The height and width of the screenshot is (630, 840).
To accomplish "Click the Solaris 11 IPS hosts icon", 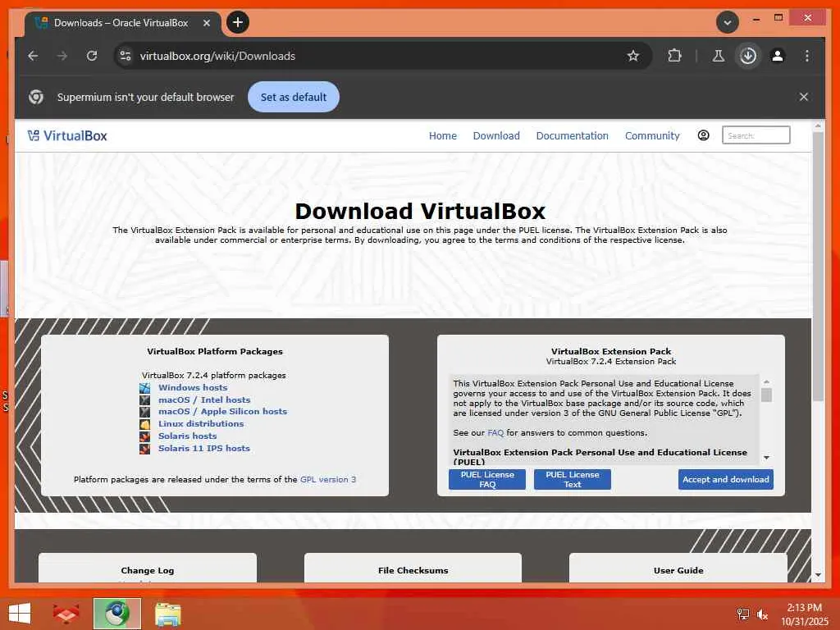I will 144,449.
